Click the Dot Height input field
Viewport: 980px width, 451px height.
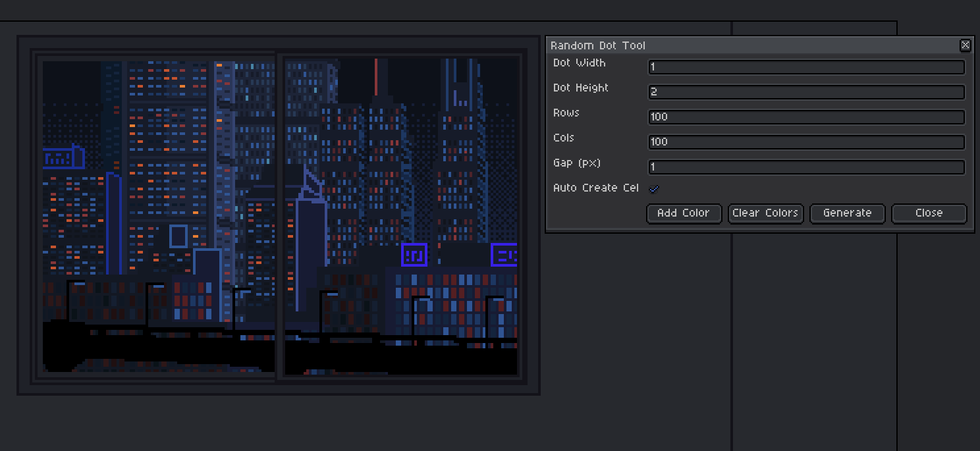[807, 92]
